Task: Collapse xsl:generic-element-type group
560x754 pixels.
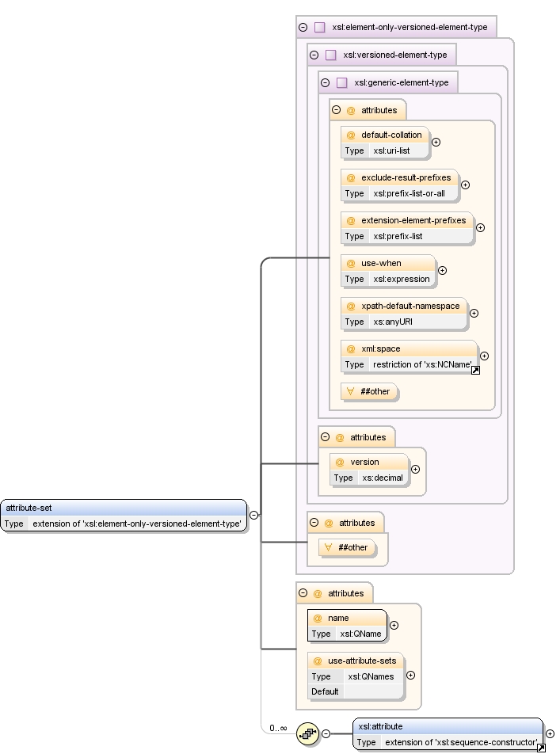Action: [325, 82]
